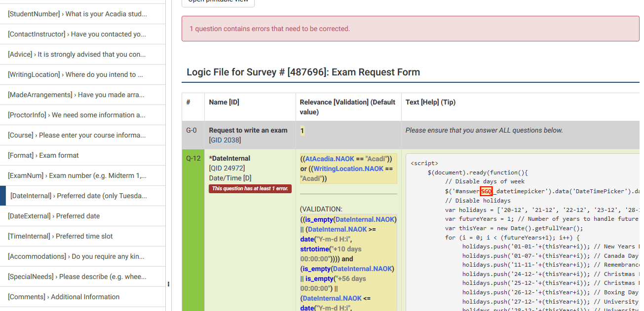
Task: Open the Accommodations question entry
Action: click(x=76, y=256)
